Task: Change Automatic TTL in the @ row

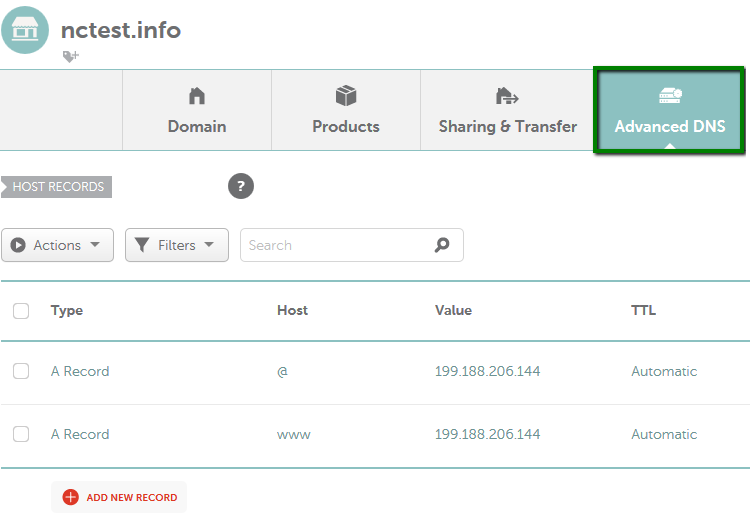Action: click(x=664, y=371)
